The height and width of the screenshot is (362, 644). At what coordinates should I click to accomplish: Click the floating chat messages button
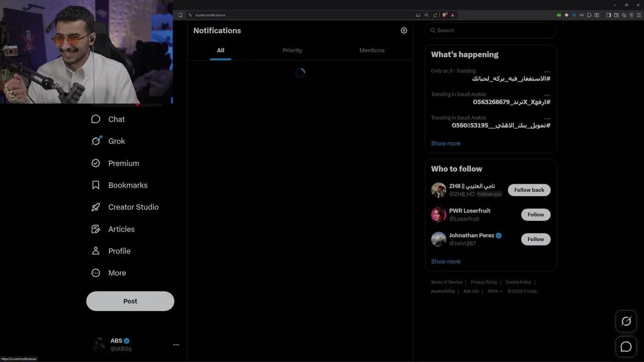pyautogui.click(x=626, y=347)
